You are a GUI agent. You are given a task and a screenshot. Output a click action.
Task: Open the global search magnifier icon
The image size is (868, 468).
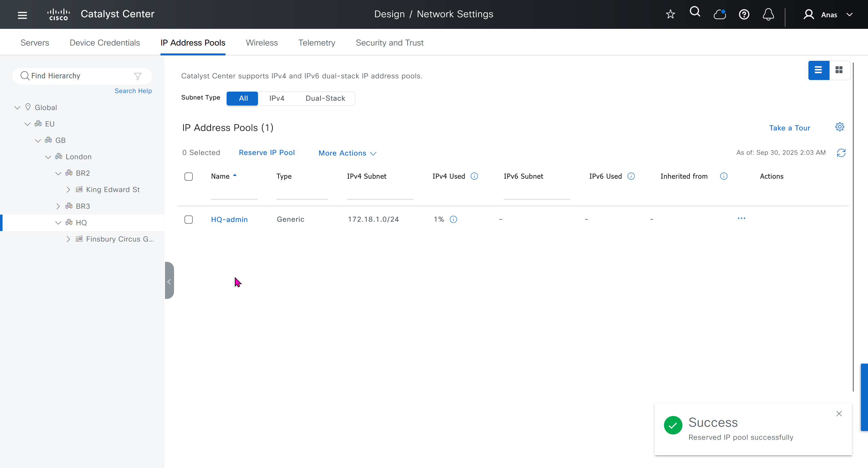[x=695, y=12]
